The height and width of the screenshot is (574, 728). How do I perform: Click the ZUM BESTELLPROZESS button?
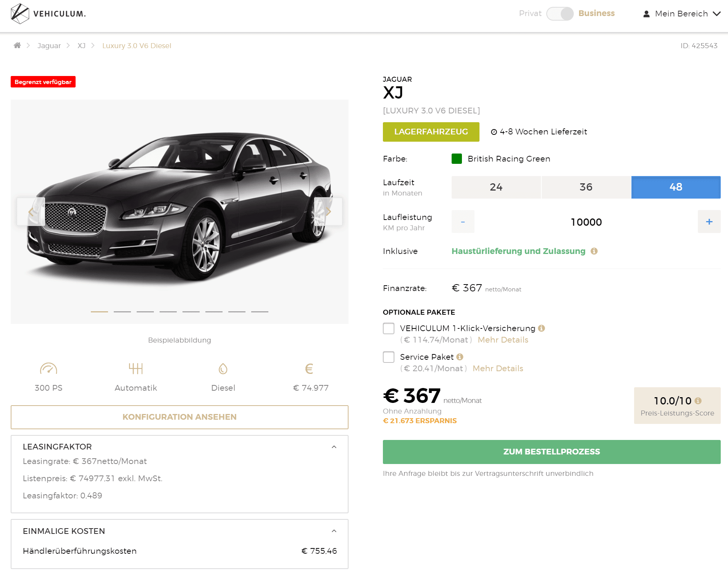click(552, 452)
